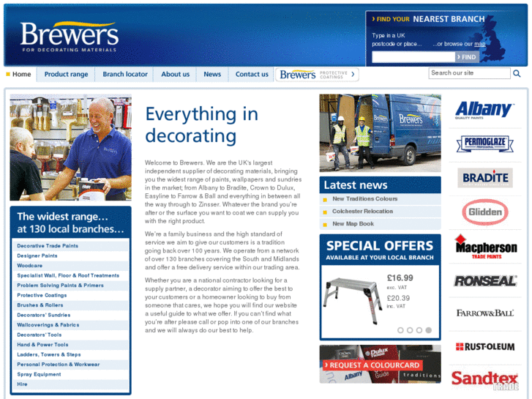532x399 pixels.
Task: Open the Contact us menu
Action: (252, 74)
